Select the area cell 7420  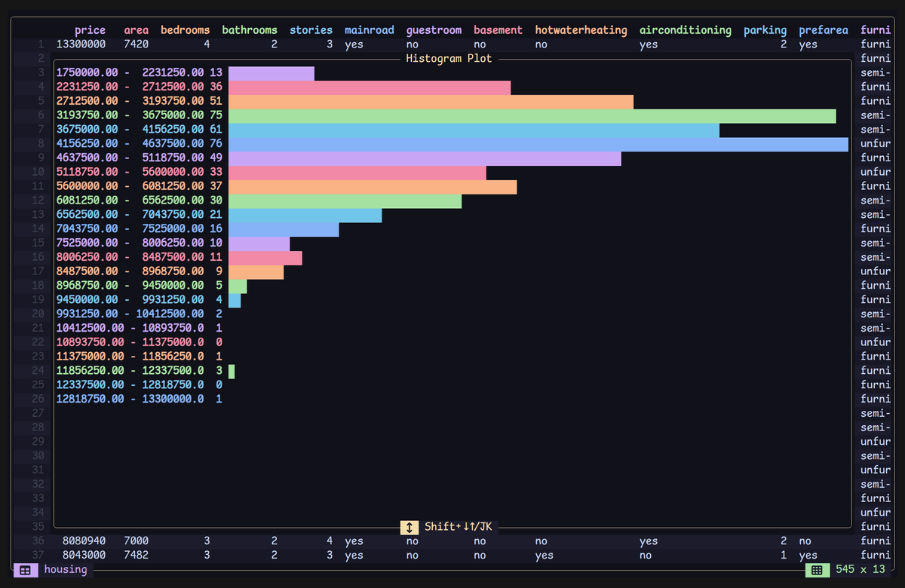[x=137, y=44]
